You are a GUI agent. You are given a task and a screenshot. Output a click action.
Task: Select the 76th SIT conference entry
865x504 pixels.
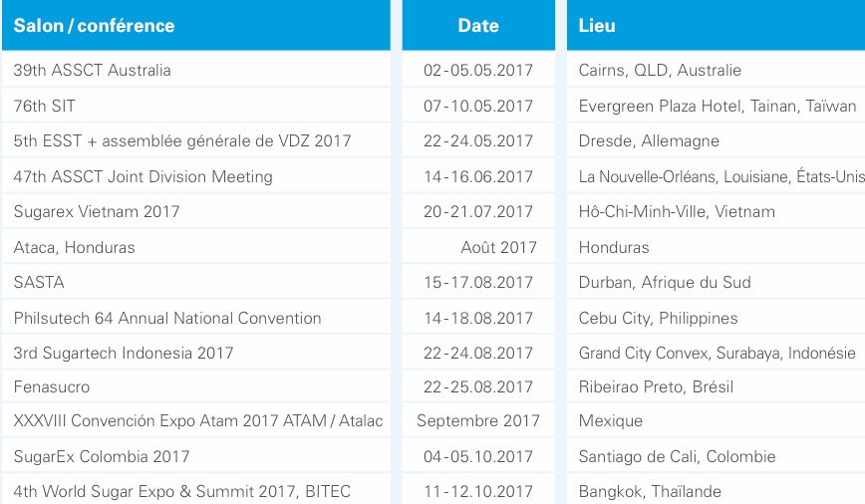[x=44, y=106]
